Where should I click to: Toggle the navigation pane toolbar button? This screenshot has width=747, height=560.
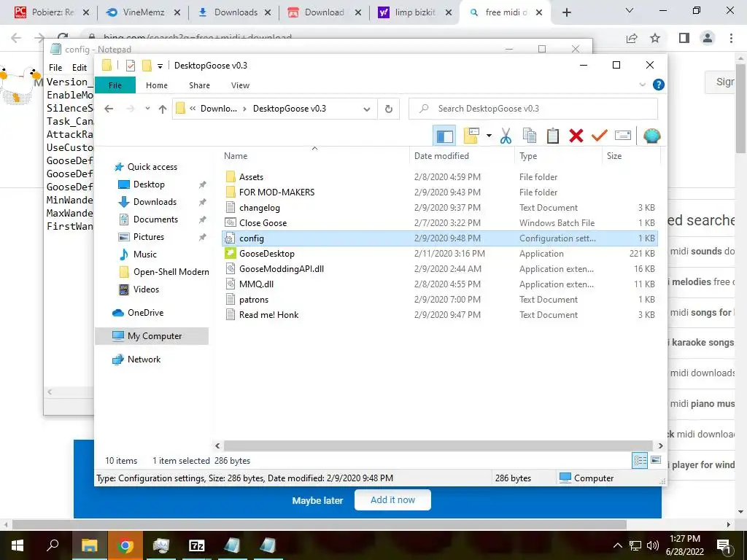pos(444,136)
